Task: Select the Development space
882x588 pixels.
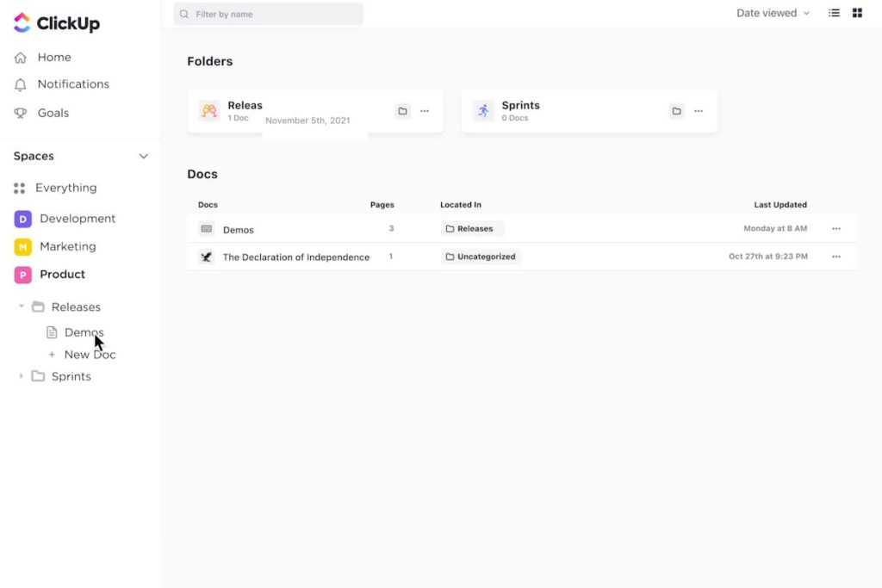Action: 77,218
